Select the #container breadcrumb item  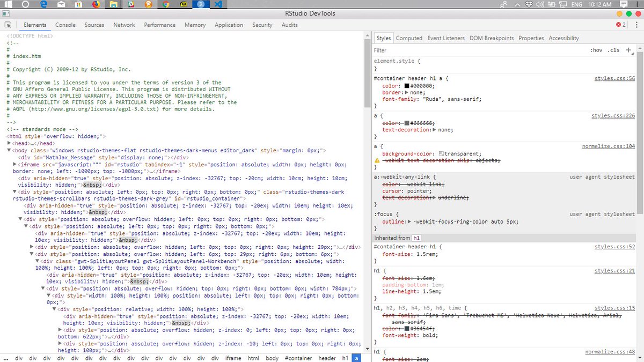(298, 358)
